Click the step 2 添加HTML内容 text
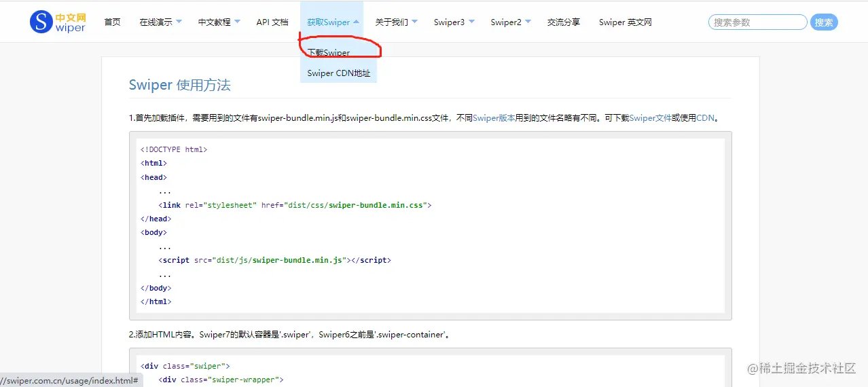This screenshot has width=868, height=387. coord(289,334)
